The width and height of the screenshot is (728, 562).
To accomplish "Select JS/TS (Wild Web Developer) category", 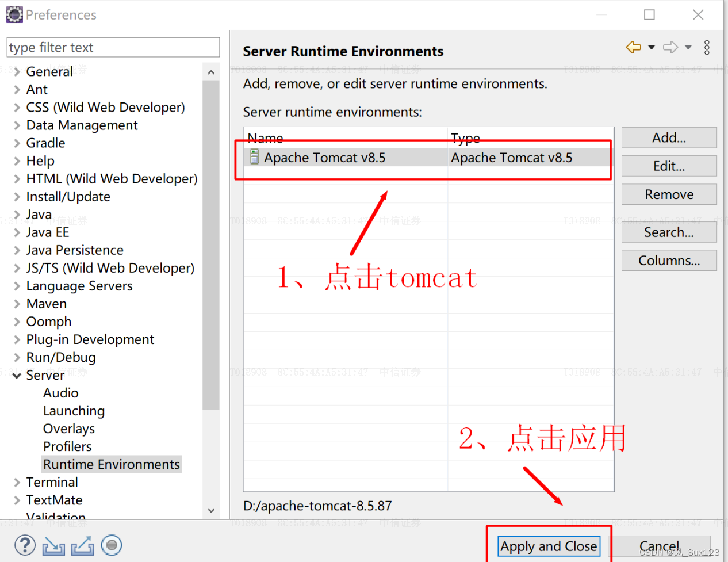I will pyautogui.click(x=110, y=268).
